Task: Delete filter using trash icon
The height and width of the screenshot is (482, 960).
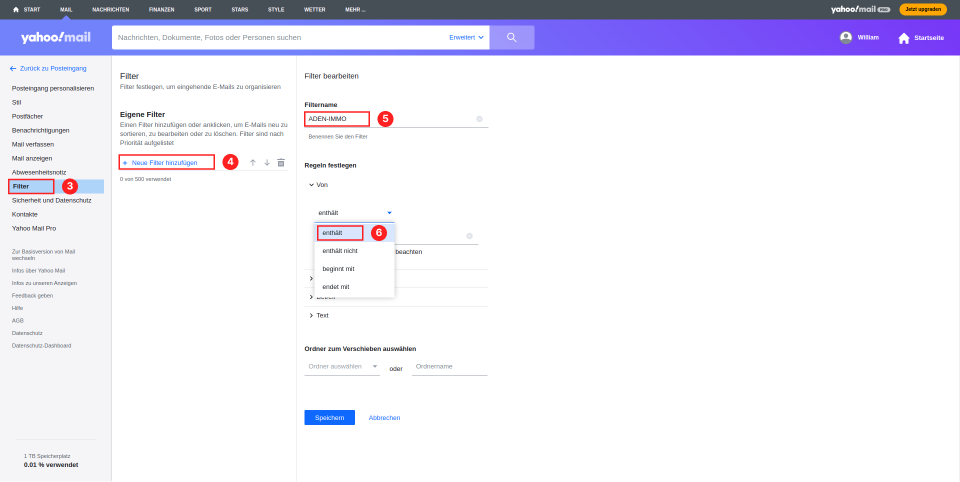Action: (281, 162)
